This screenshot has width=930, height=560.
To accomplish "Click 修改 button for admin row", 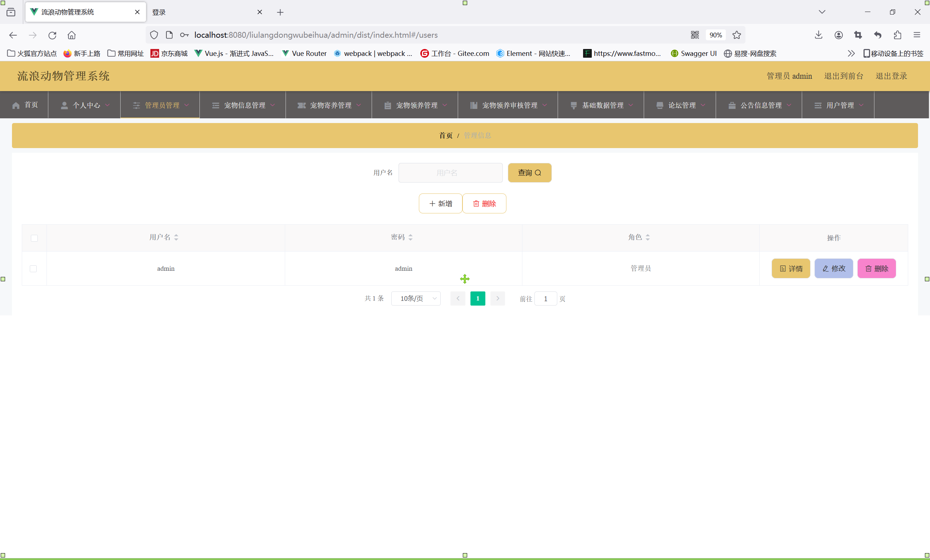I will [x=833, y=269].
